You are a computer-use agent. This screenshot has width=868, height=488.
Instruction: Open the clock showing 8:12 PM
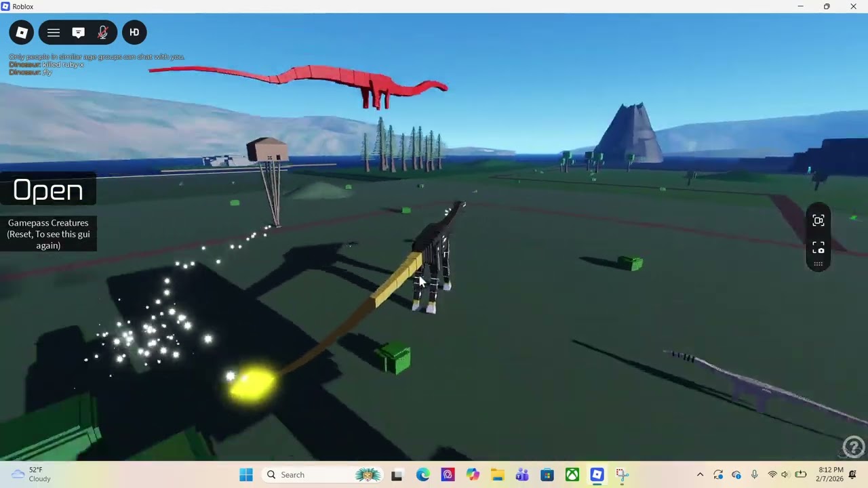click(831, 474)
